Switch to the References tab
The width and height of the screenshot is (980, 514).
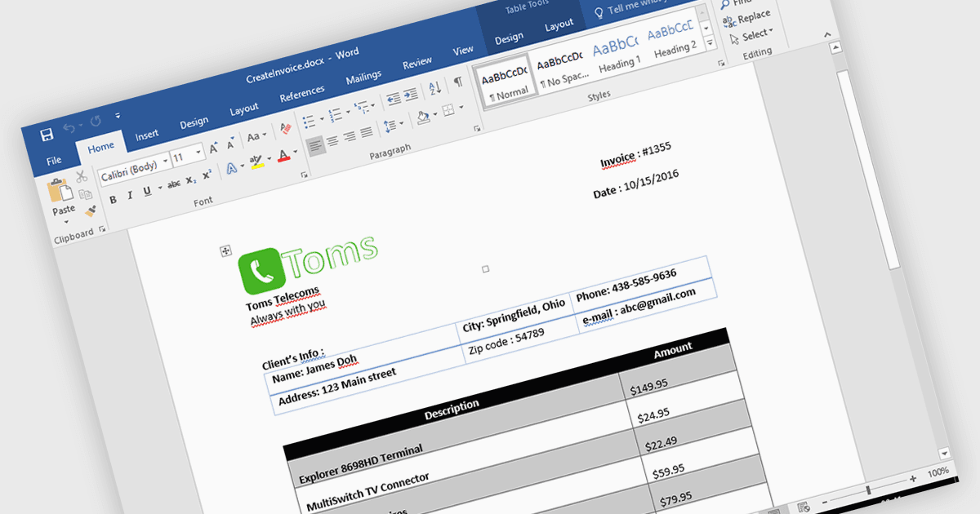[302, 95]
